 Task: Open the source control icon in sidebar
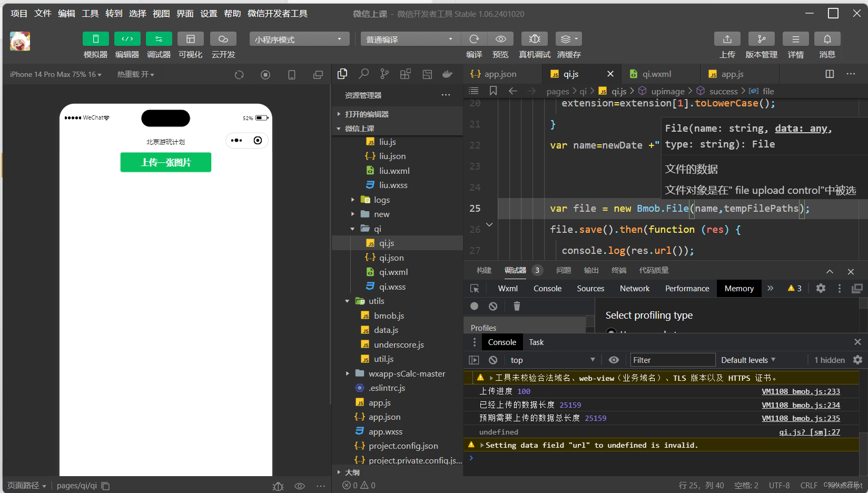pyautogui.click(x=384, y=74)
